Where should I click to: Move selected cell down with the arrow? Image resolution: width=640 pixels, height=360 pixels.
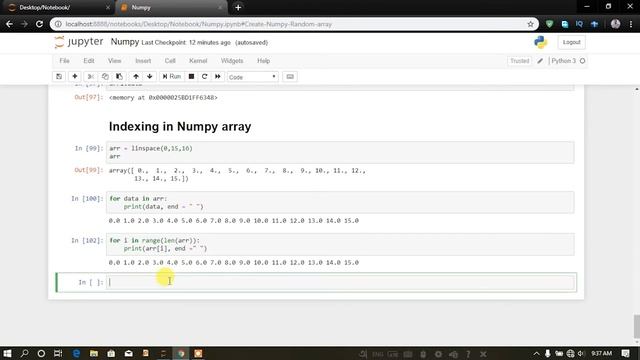(149, 77)
